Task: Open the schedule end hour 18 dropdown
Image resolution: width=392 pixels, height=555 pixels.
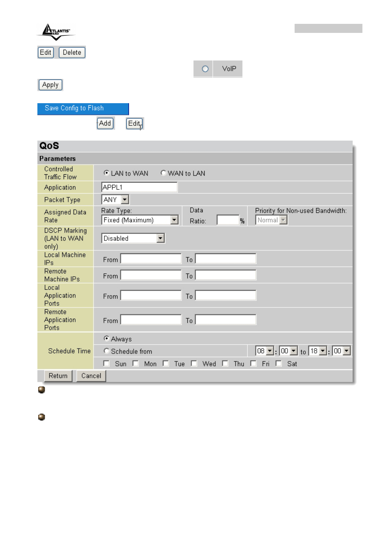Action: coord(318,351)
